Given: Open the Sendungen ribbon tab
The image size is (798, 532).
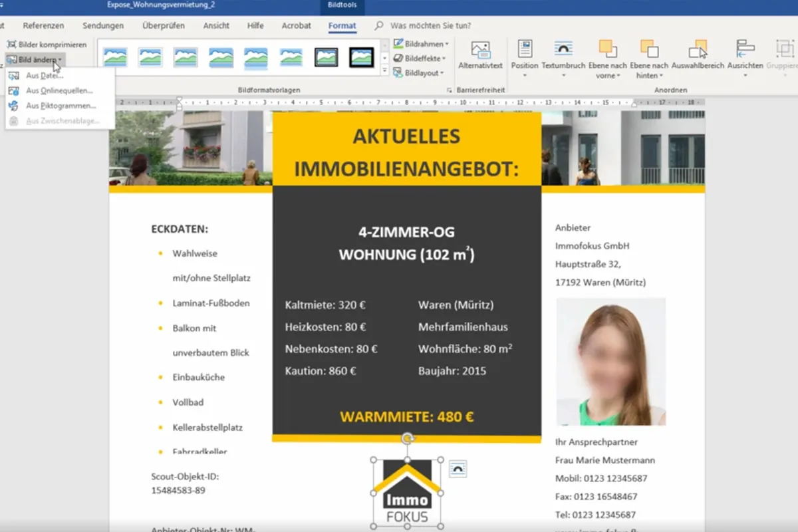Looking at the screenshot, I should 103,26.
